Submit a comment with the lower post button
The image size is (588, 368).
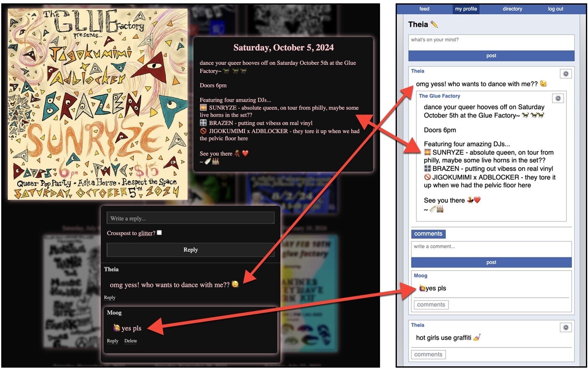(491, 262)
